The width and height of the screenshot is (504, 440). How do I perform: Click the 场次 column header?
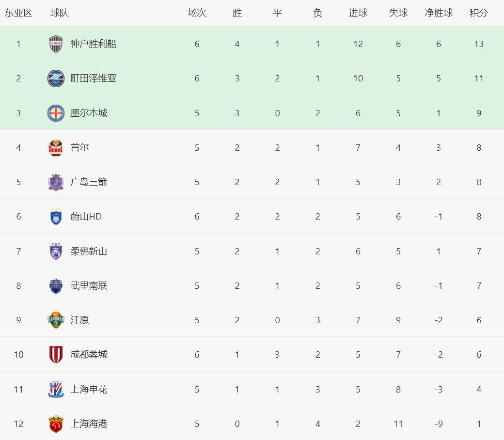coord(197,13)
